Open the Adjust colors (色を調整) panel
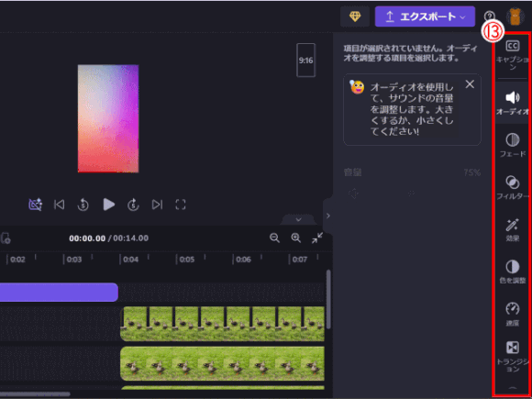 point(513,272)
